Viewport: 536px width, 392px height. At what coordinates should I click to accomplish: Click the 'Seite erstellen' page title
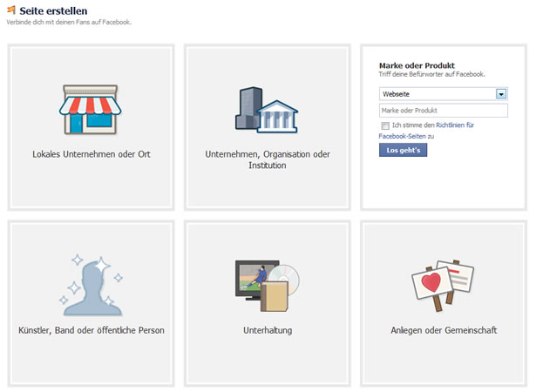[53, 10]
